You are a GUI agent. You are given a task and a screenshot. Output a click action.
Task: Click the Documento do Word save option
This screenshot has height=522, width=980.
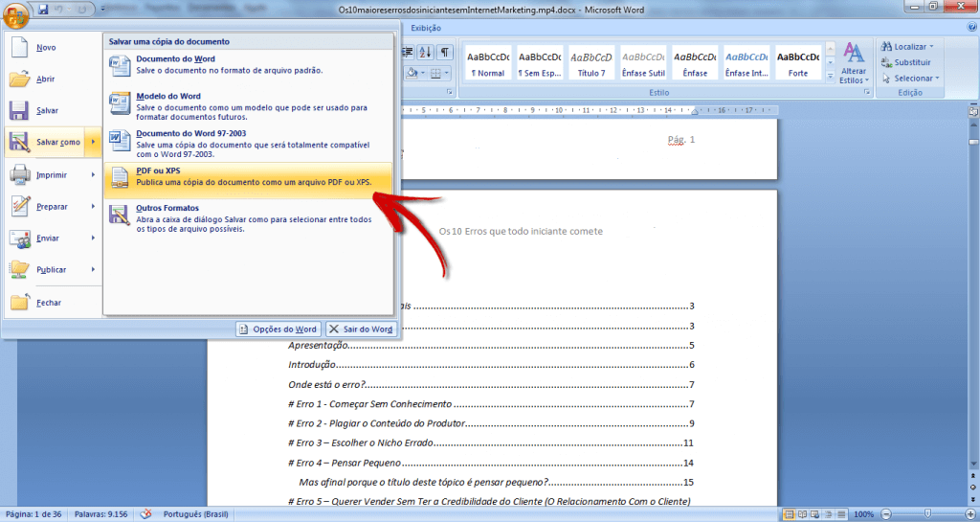click(249, 65)
